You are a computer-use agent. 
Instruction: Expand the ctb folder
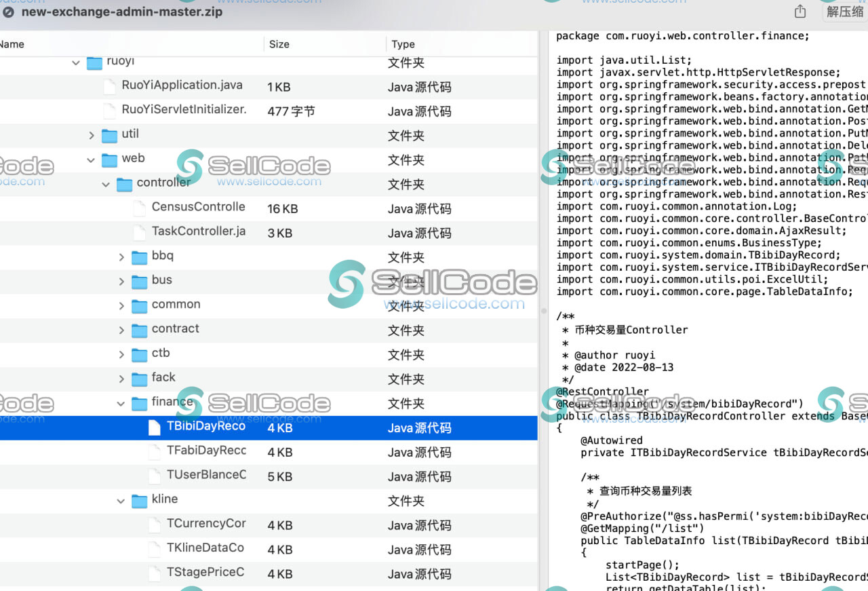pos(121,355)
